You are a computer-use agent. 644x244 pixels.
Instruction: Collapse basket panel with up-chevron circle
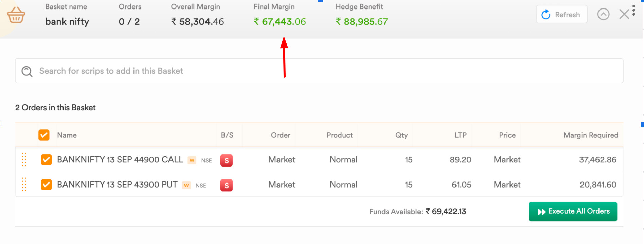603,14
